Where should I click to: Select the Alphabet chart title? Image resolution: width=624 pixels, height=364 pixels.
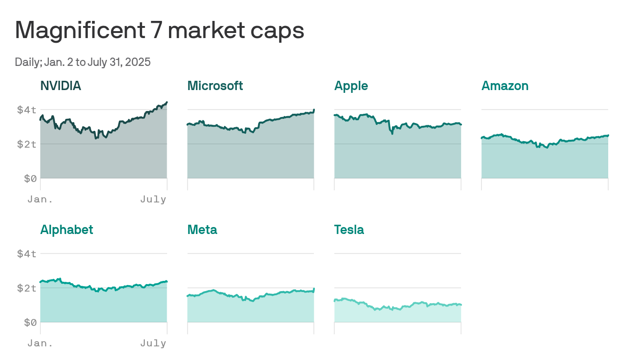(x=66, y=230)
